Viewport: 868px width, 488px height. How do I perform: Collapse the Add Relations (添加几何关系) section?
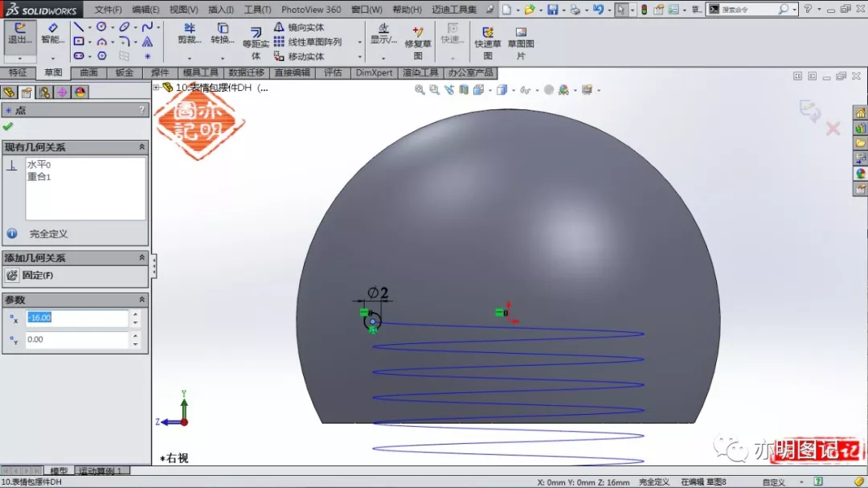coord(141,257)
